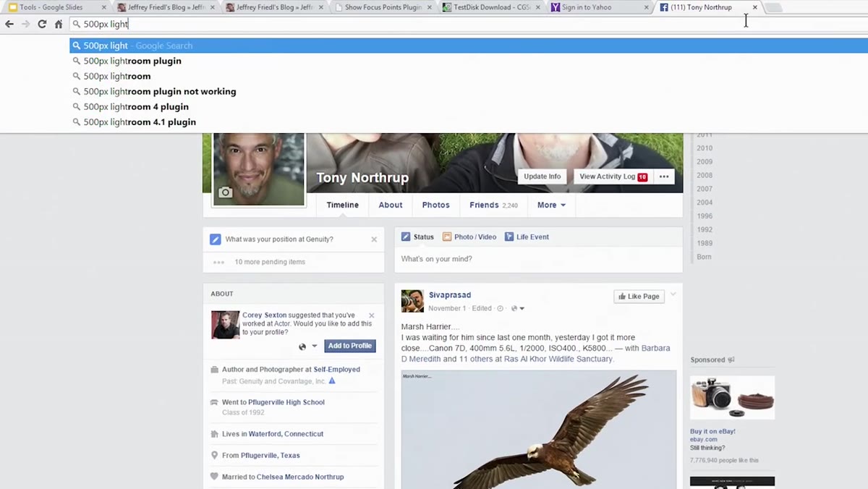The height and width of the screenshot is (489, 868).
Task: Go to browser home page icon
Action: 59,24
